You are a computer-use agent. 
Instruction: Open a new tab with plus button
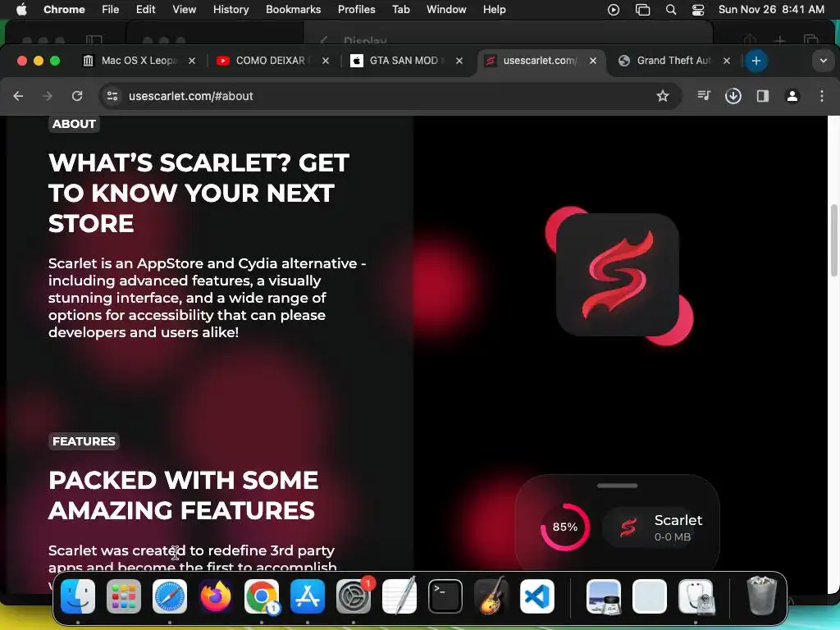click(x=756, y=61)
